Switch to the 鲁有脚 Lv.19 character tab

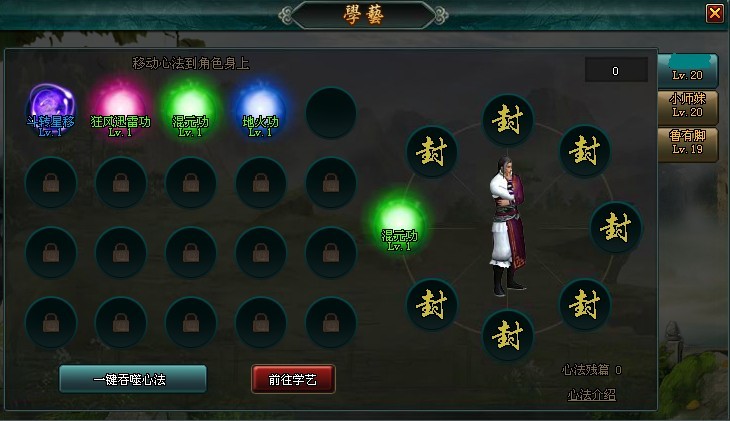coord(688,143)
